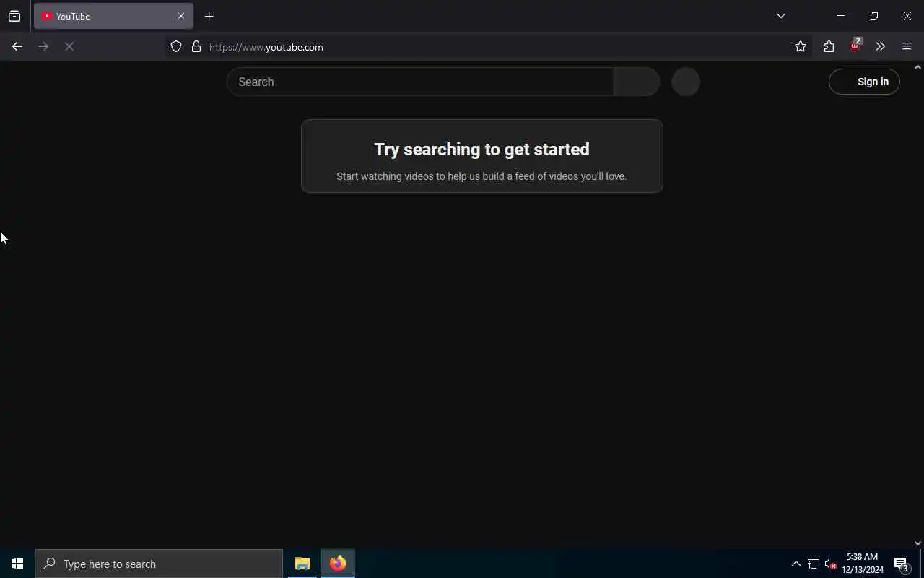Click page scrollbar up arrow

click(x=918, y=67)
